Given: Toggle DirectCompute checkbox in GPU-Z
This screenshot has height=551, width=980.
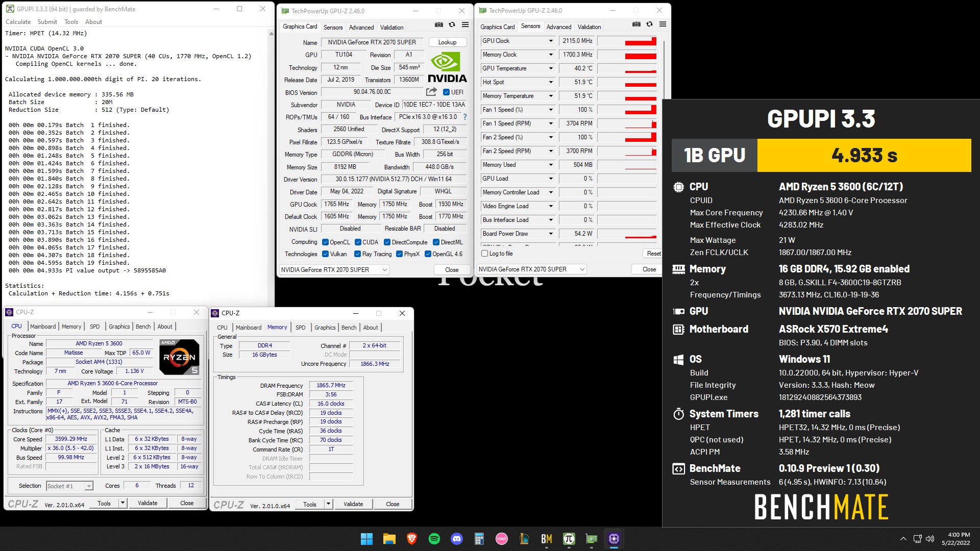Looking at the screenshot, I should [387, 242].
